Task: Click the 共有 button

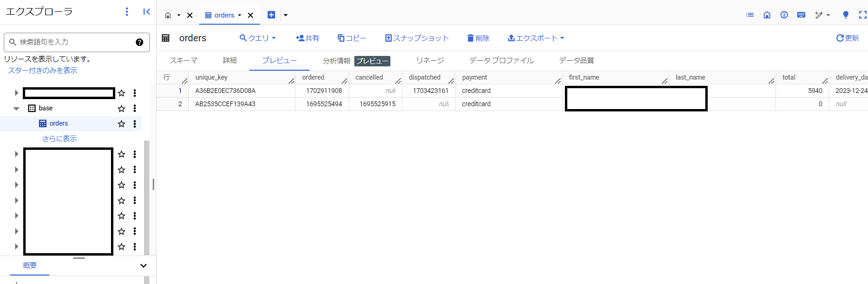Action: [307, 38]
